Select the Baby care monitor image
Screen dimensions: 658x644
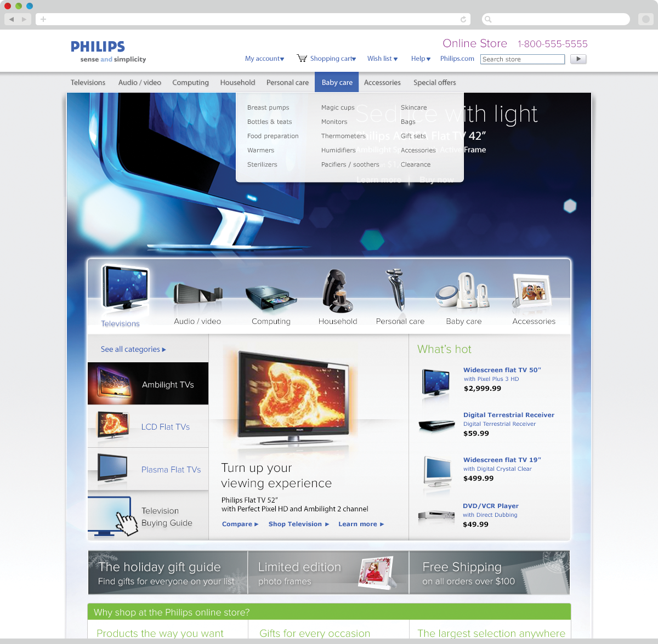(x=463, y=292)
